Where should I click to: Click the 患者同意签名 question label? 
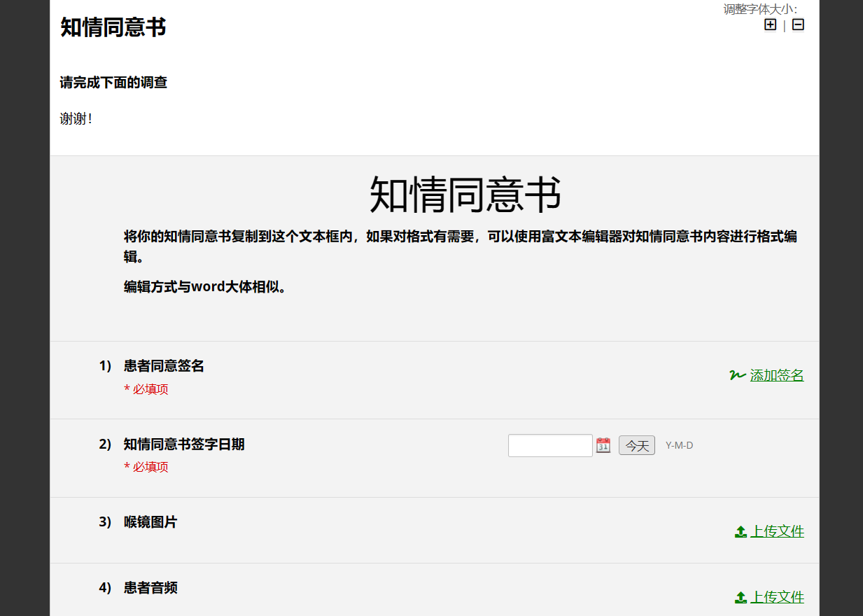[x=163, y=365]
